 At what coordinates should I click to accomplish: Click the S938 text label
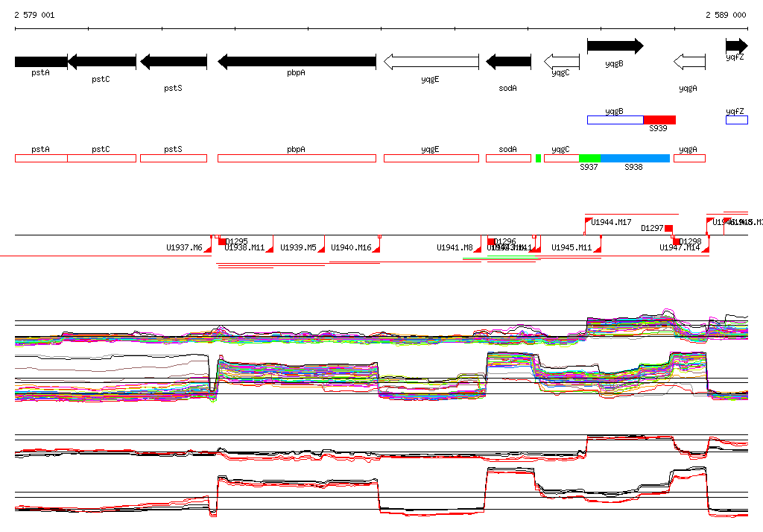[633, 167]
